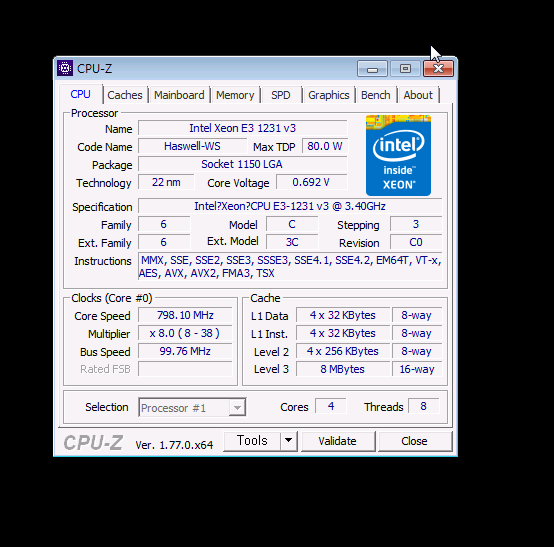Click the empty Rated FSB field
Screen dimensions: 554x547
point(185,369)
